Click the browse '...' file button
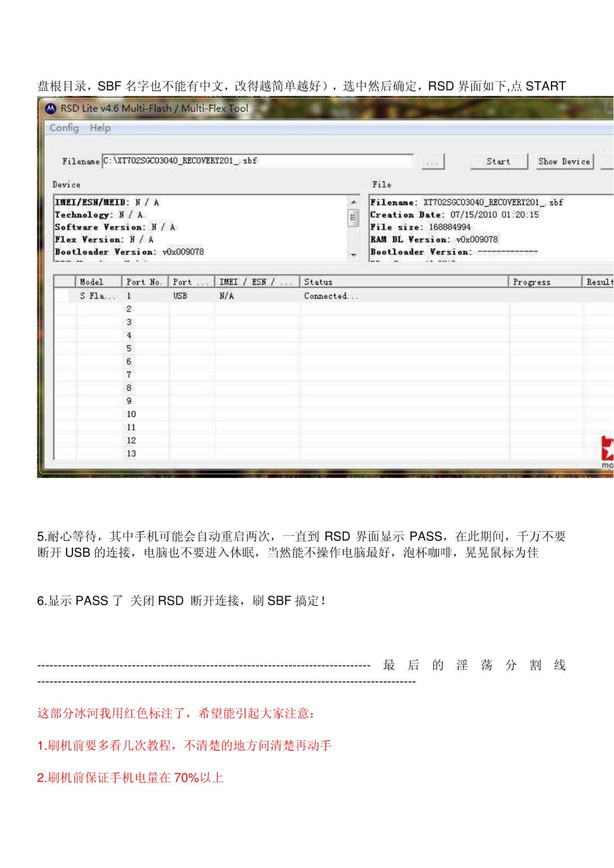The height and width of the screenshot is (868, 614). [x=433, y=162]
